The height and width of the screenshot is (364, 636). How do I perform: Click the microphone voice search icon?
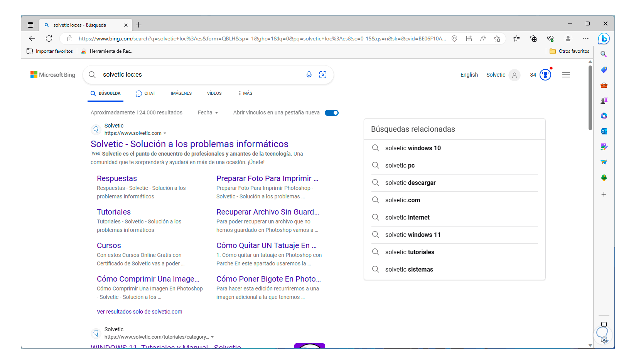309,75
